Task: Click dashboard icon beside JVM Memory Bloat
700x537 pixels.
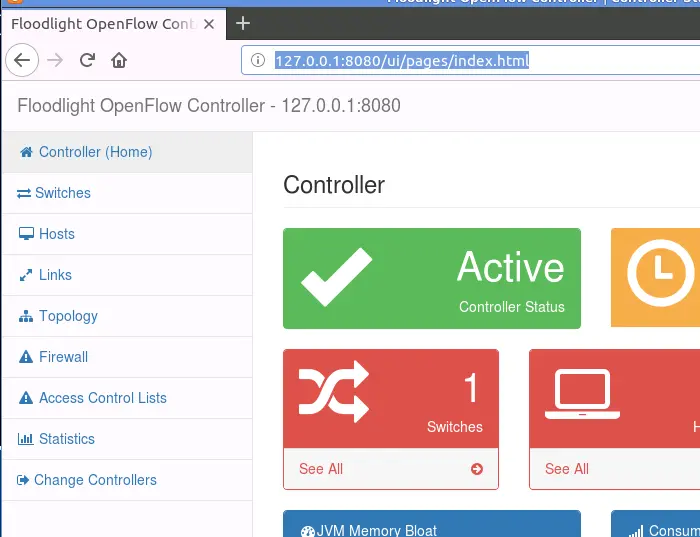Action: tap(308, 532)
